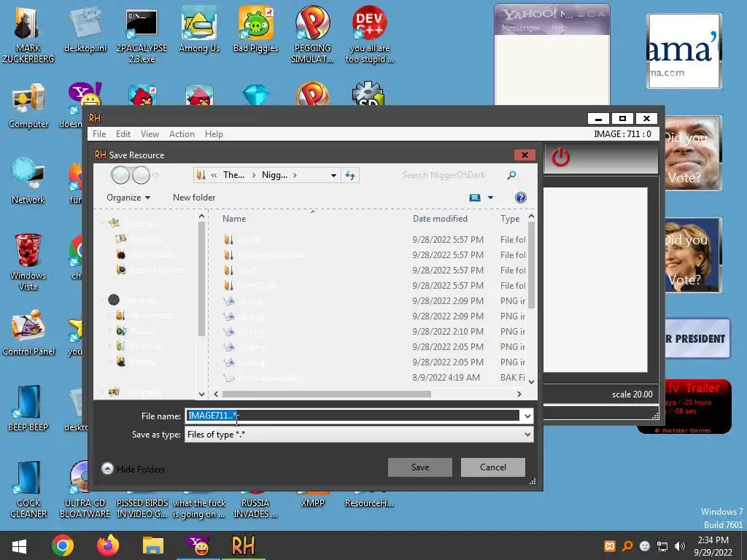
Task: Select the file dated 8/9/2022 4:19 AM
Action: coord(374,378)
